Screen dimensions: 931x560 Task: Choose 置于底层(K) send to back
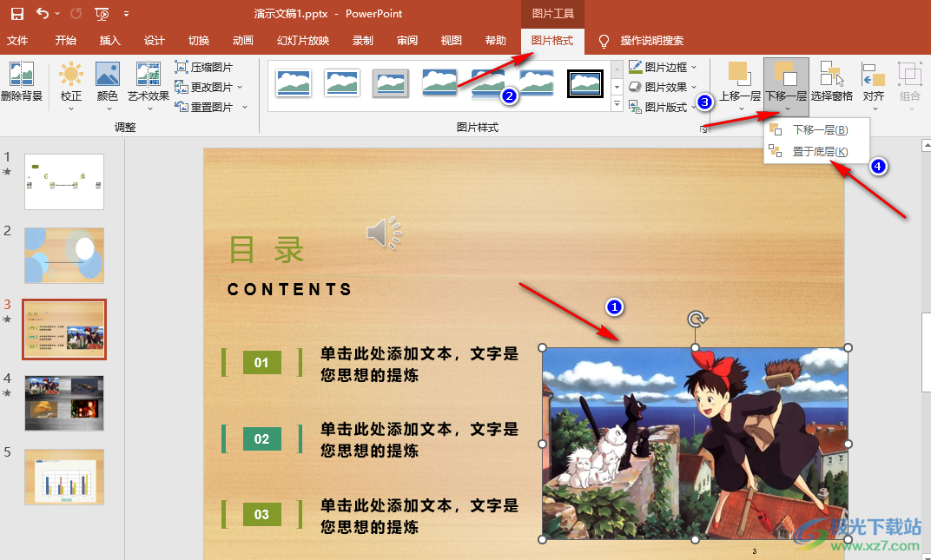(817, 151)
